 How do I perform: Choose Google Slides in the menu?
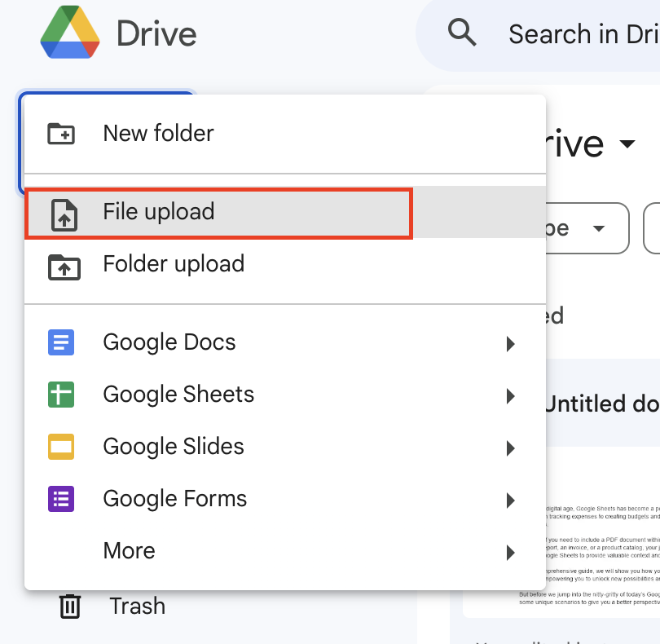click(285, 447)
